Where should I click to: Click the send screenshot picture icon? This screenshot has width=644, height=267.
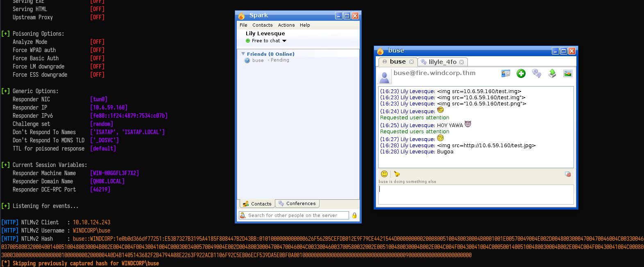click(x=568, y=73)
